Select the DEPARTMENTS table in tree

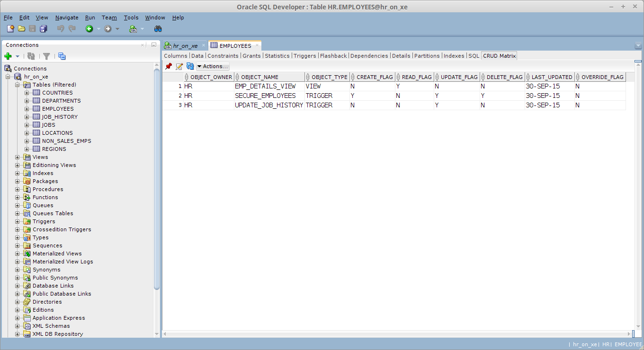click(x=61, y=101)
